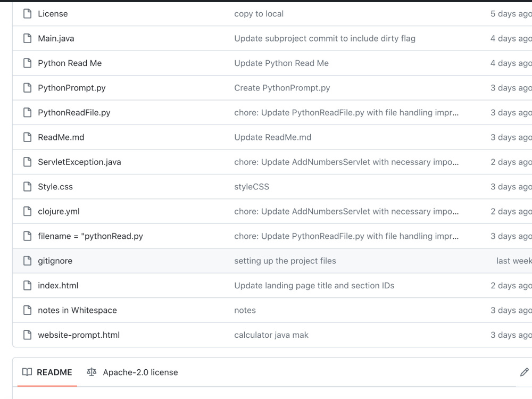Screen dimensions: 532x399
Task: Open the 'Update ReadMe.md' commit
Action: [x=273, y=137]
